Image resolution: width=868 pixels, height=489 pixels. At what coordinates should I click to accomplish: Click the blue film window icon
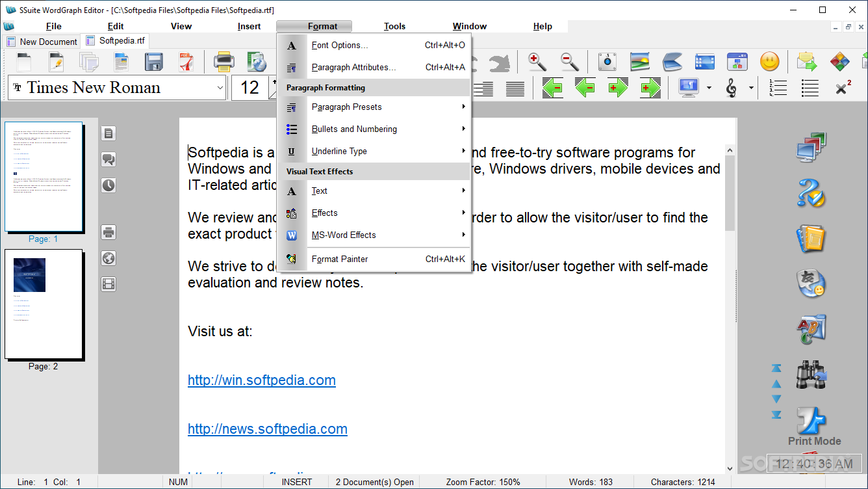point(705,62)
